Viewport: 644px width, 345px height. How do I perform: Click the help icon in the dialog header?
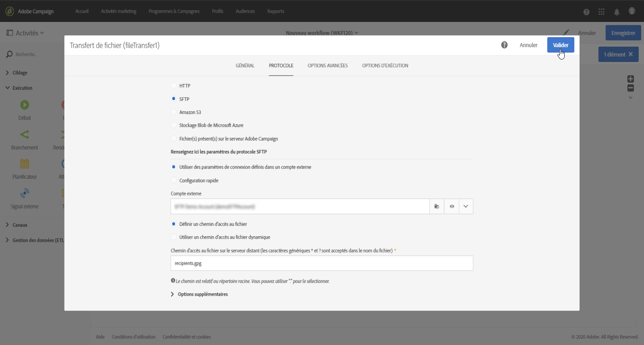tap(504, 45)
